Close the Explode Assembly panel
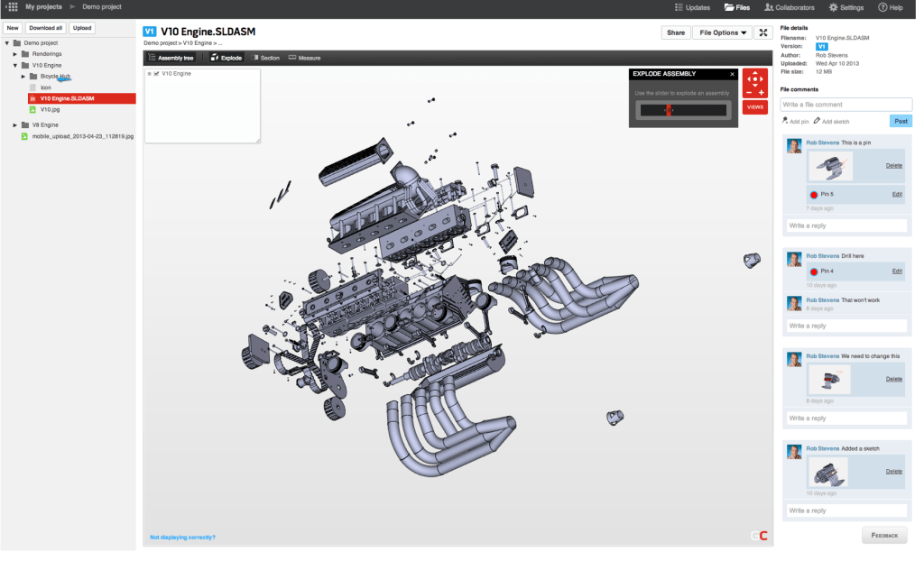This screenshot has height=561, width=924. 732,74
